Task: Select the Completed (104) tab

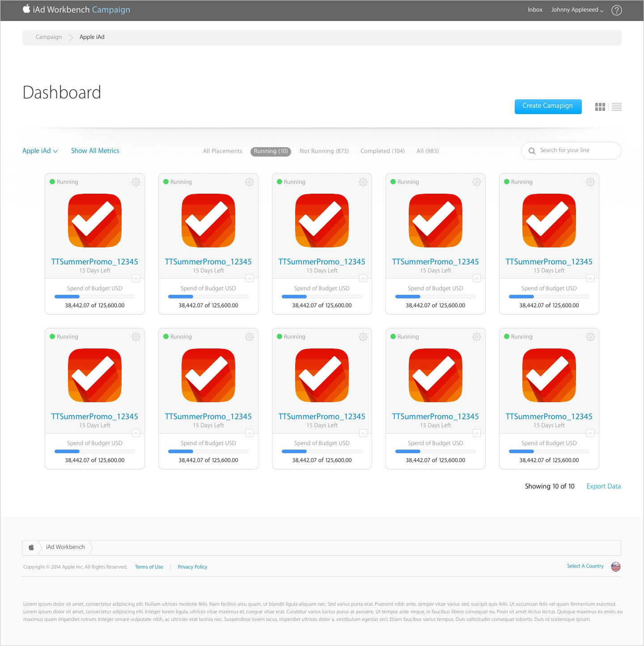Action: click(382, 151)
